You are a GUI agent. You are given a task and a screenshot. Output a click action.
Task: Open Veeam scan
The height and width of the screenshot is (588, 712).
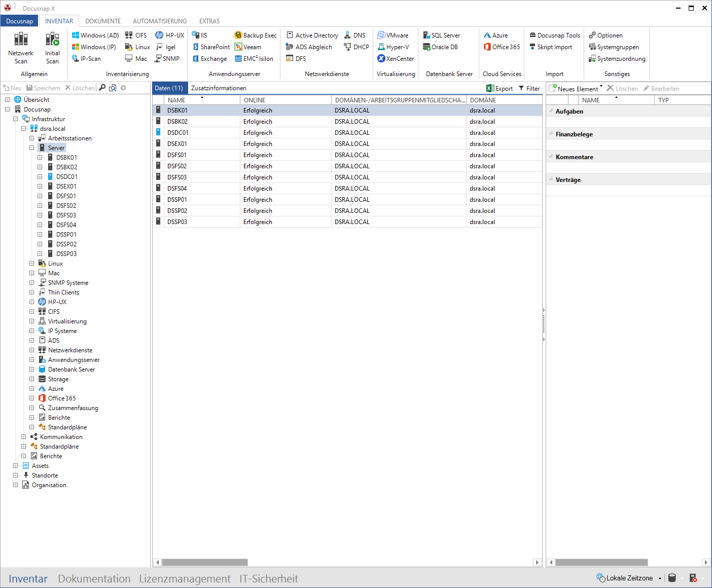(248, 47)
